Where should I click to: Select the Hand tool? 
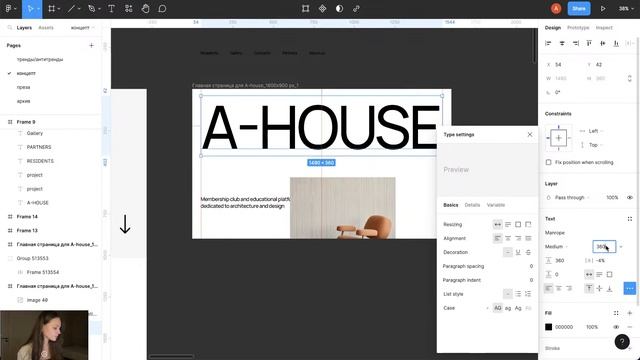click(145, 9)
